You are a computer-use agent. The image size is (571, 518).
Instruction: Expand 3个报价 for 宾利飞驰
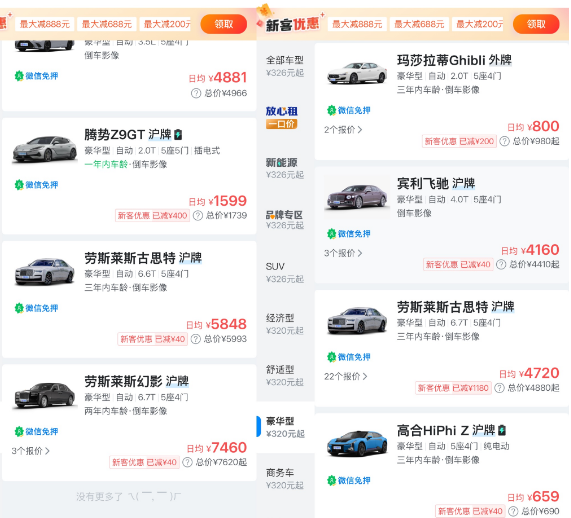tap(343, 253)
